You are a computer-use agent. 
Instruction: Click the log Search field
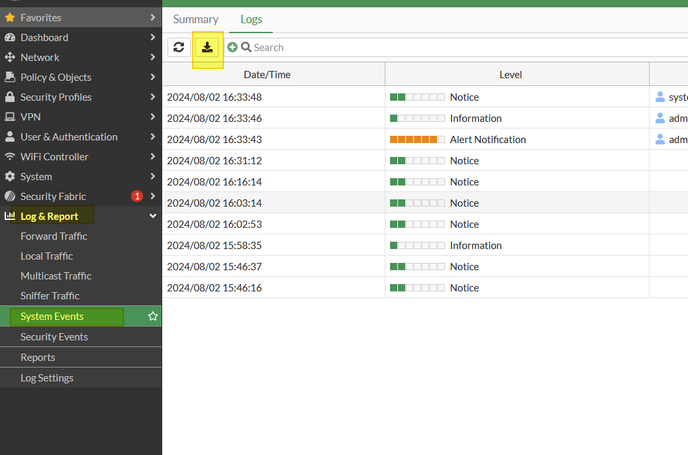pyautogui.click(x=400, y=47)
